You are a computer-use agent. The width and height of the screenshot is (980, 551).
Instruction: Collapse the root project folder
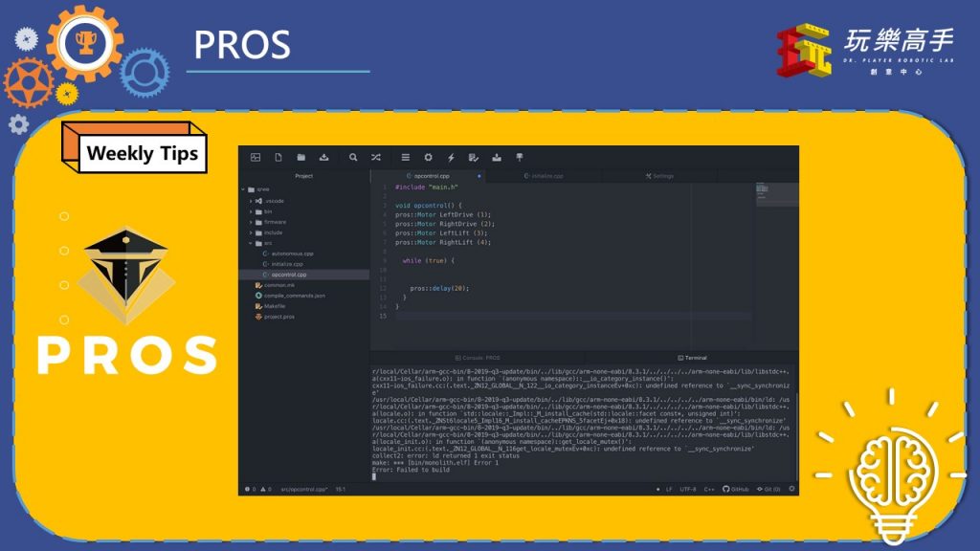pos(243,189)
